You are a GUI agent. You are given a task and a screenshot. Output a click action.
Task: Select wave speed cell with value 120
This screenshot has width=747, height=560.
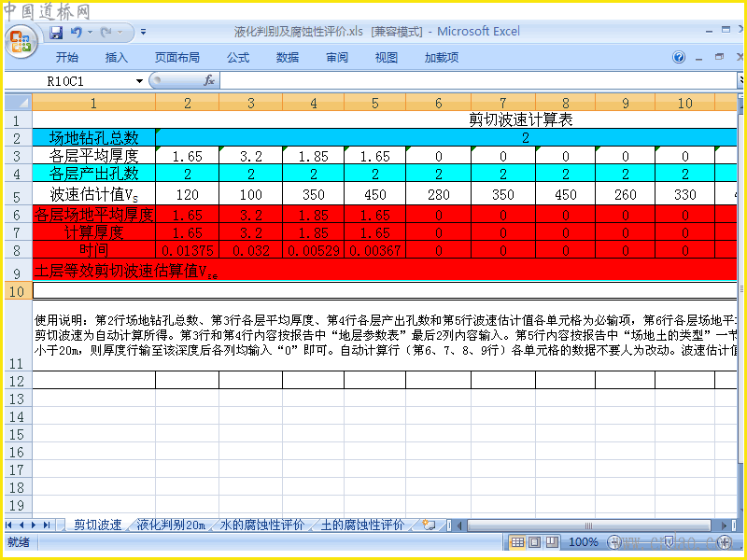(188, 194)
